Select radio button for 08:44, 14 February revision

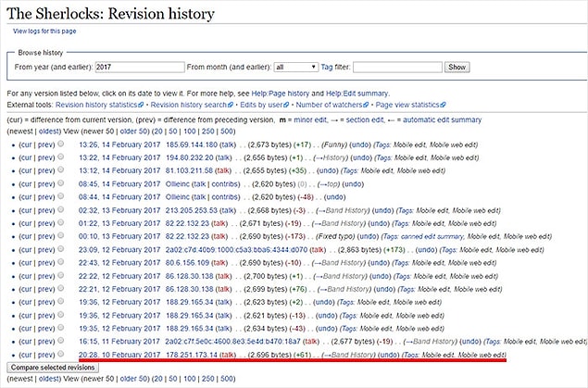click(61, 196)
